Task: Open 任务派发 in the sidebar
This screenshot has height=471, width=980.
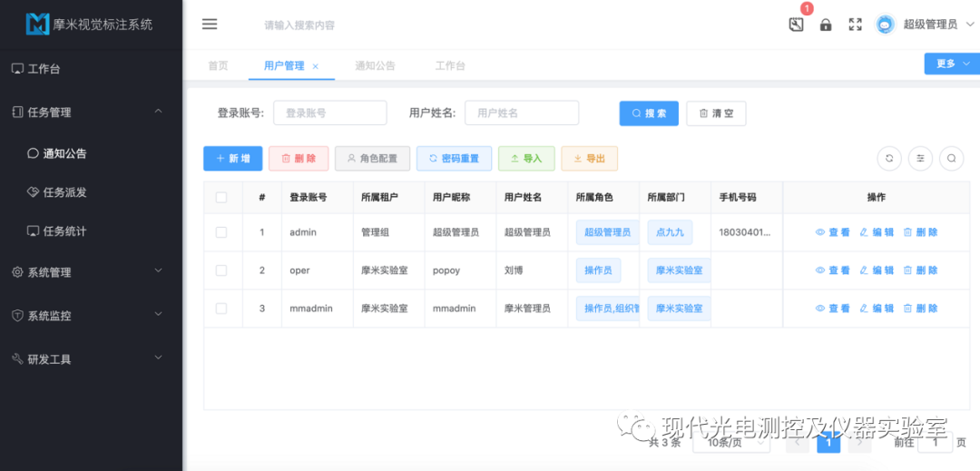Action: [64, 192]
